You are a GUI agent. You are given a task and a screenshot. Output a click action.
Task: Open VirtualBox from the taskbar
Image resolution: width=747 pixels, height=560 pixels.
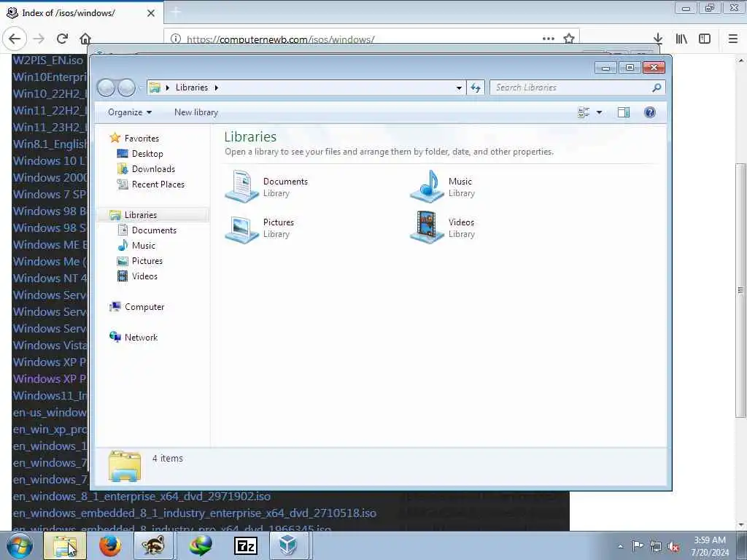pos(289,545)
